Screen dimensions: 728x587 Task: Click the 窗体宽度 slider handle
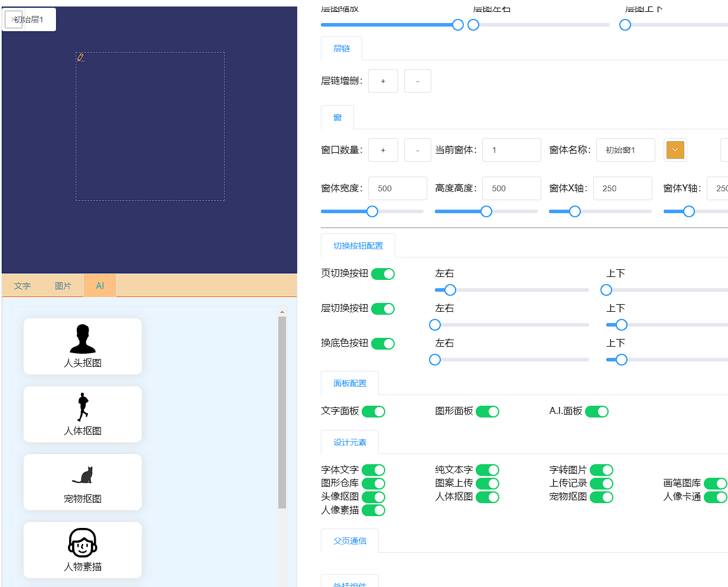[372, 211]
